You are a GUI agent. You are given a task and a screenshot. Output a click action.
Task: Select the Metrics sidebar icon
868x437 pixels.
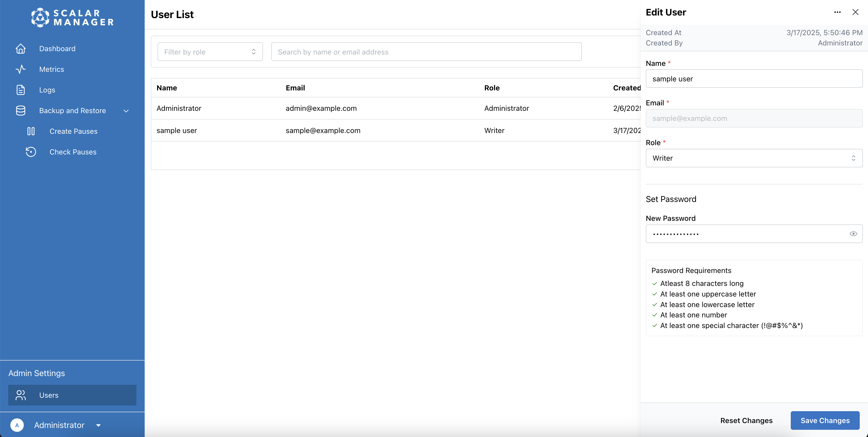(21, 69)
